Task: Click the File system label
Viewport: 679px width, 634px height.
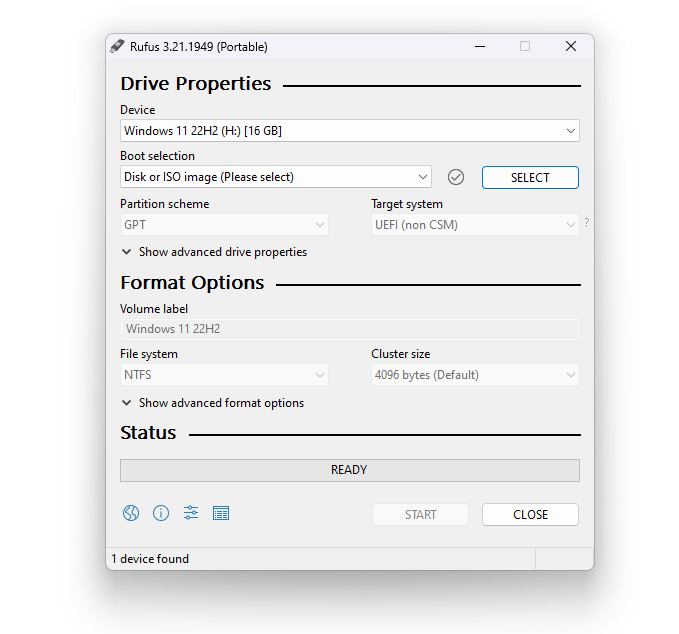Action: tap(149, 354)
